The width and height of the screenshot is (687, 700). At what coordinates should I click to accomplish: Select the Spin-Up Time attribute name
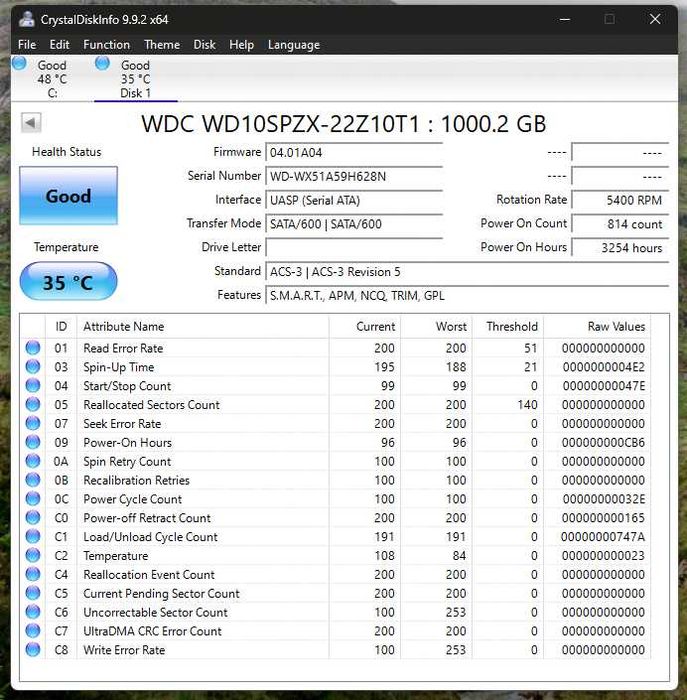coord(119,367)
